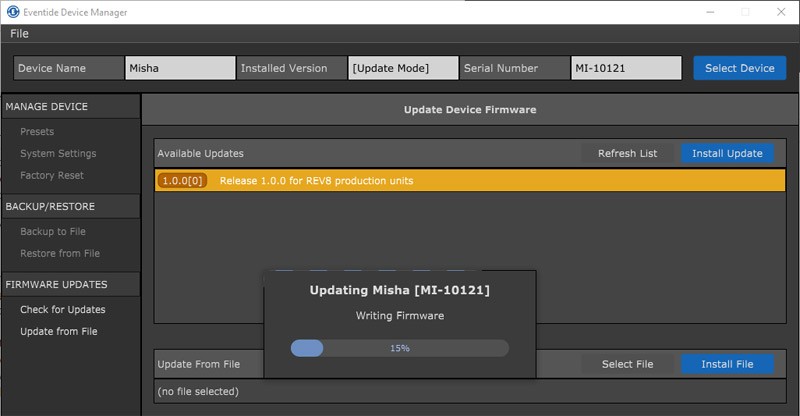Image resolution: width=800 pixels, height=416 pixels.
Task: Choose Restore from File option
Action: [60, 254]
